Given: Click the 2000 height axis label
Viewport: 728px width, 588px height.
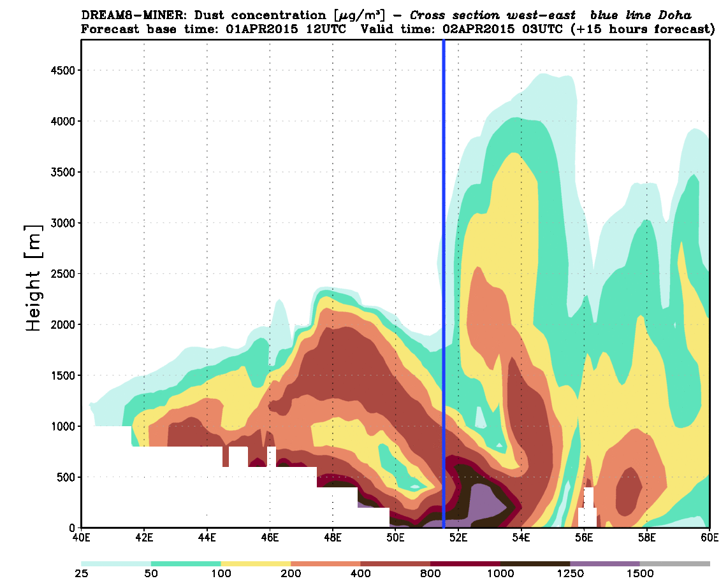Looking at the screenshot, I should tap(62, 324).
